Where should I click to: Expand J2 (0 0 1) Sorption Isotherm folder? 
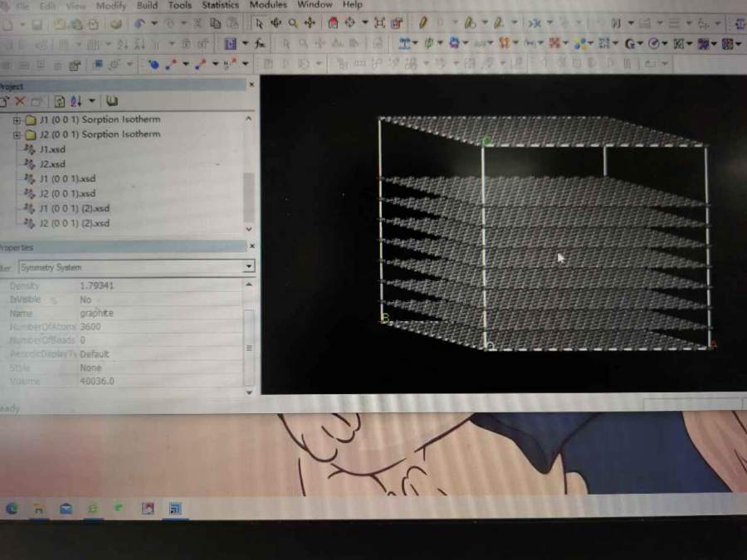pos(17,134)
